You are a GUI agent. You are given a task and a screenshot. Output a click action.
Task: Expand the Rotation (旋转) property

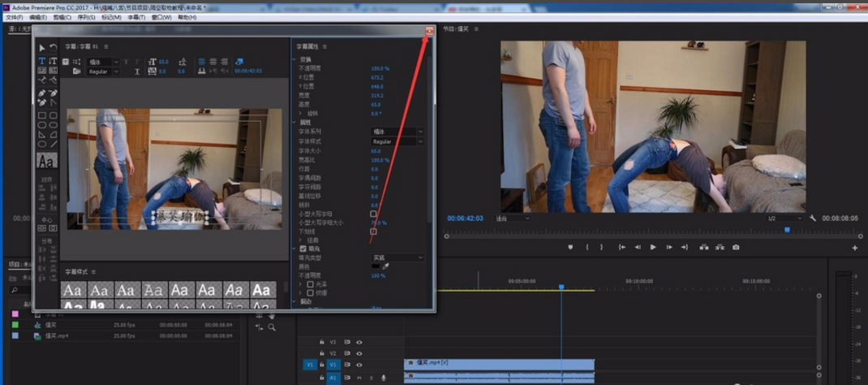tap(301, 113)
